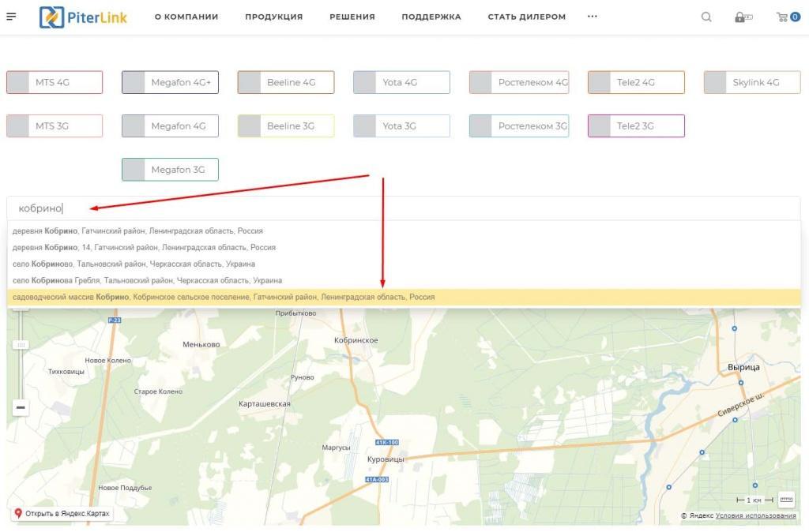The image size is (809, 532).
Task: Click Прибытково label on map
Action: (295, 313)
